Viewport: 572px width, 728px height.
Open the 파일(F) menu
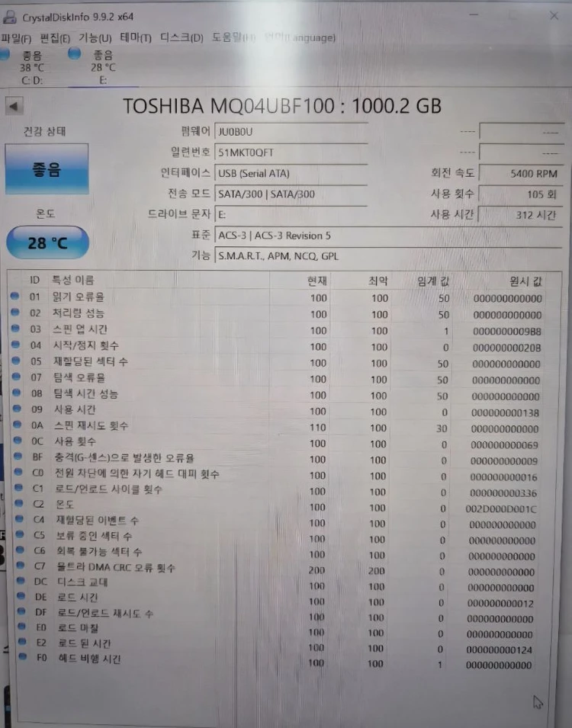pos(16,38)
